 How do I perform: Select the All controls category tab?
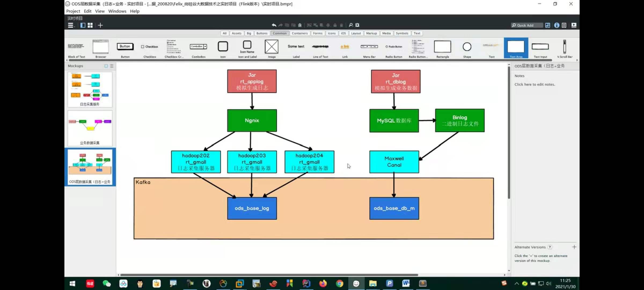(225, 33)
